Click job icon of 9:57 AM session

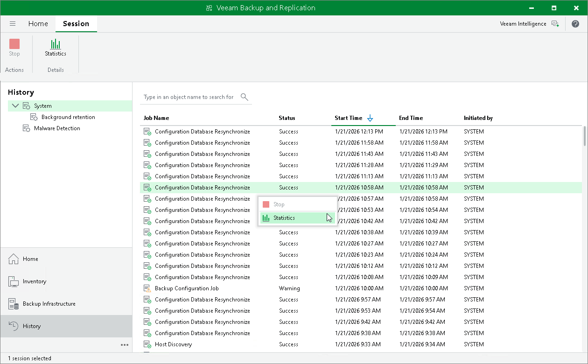(x=147, y=300)
